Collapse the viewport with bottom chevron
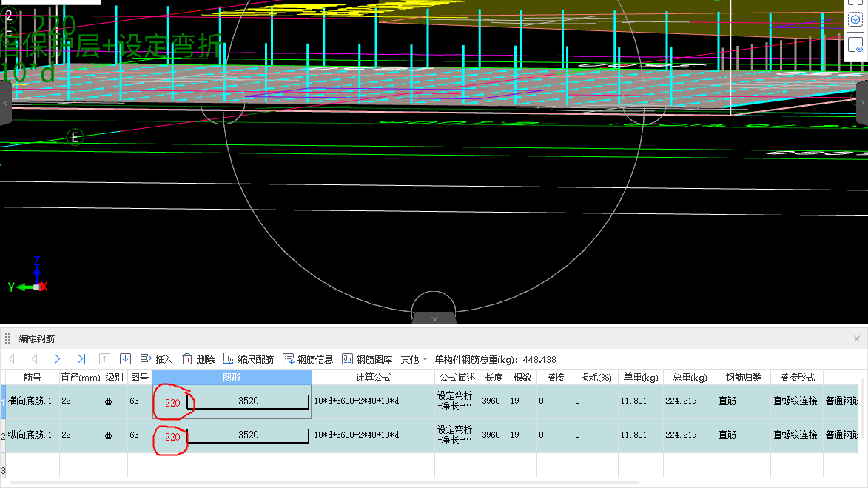This screenshot has width=868, height=488. tap(434, 318)
